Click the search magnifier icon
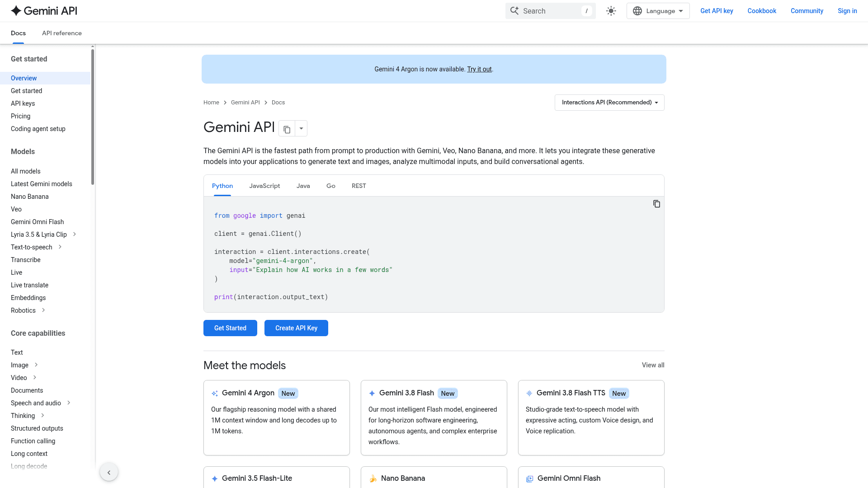Screen dimensions: 868x488 514,11
